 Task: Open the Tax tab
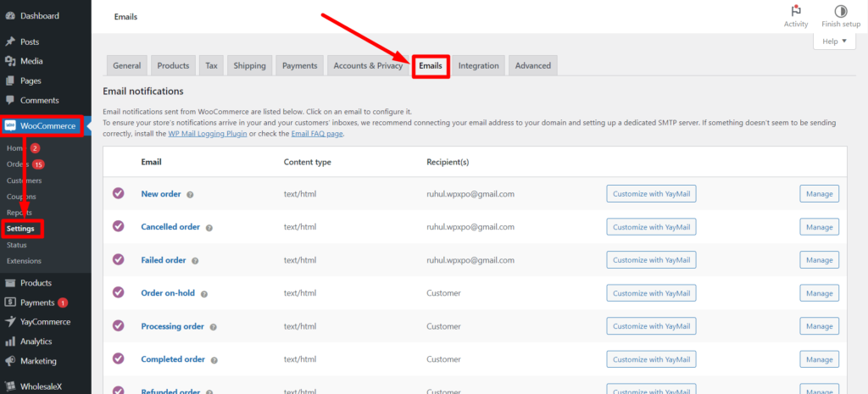[211, 65]
